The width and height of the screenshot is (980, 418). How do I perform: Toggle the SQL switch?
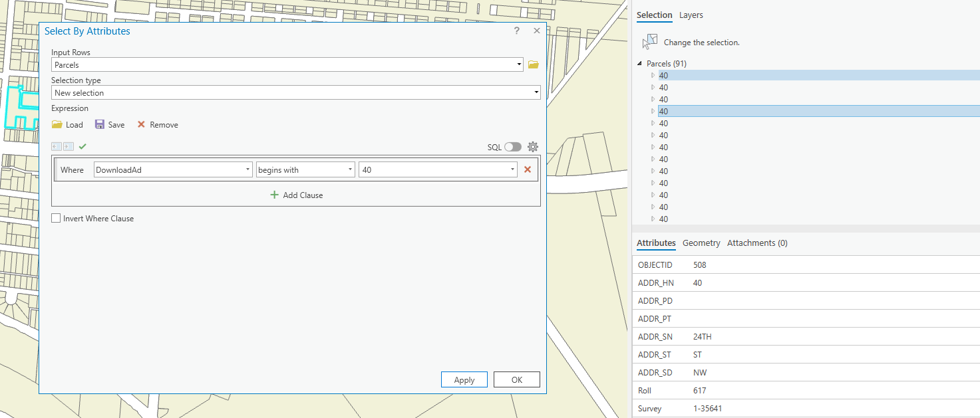(x=514, y=146)
